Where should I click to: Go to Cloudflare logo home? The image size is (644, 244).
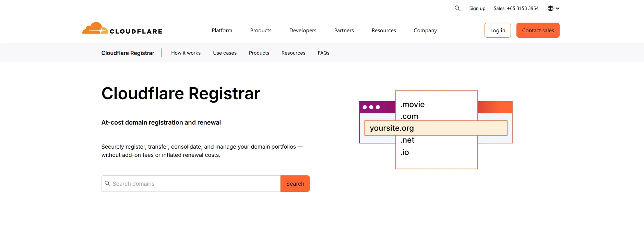122,29
